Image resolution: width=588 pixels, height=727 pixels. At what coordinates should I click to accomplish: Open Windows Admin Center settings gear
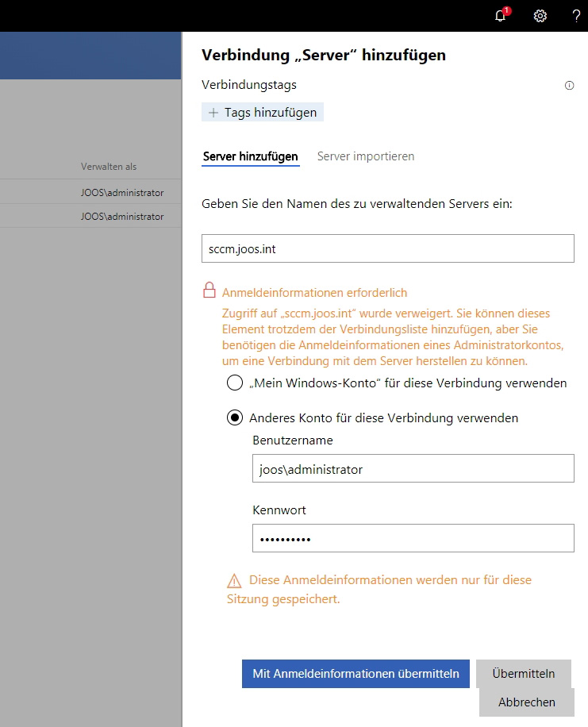tap(540, 16)
